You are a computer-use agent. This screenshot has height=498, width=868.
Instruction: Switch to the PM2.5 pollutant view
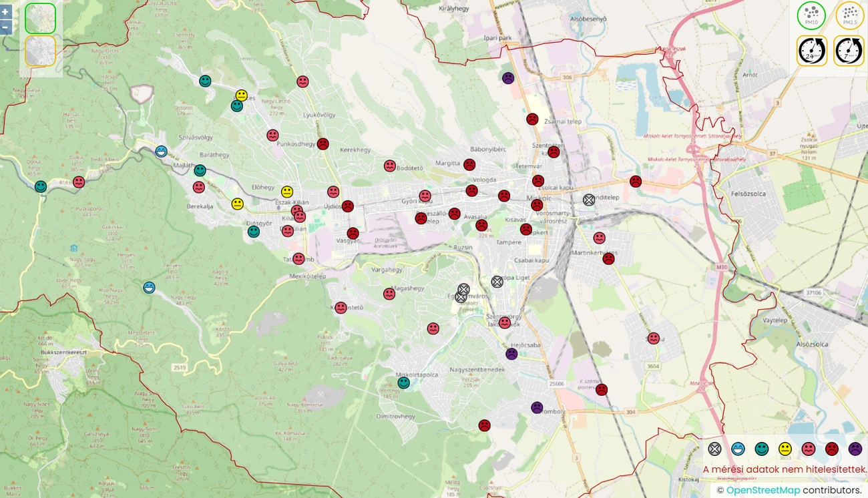849,15
